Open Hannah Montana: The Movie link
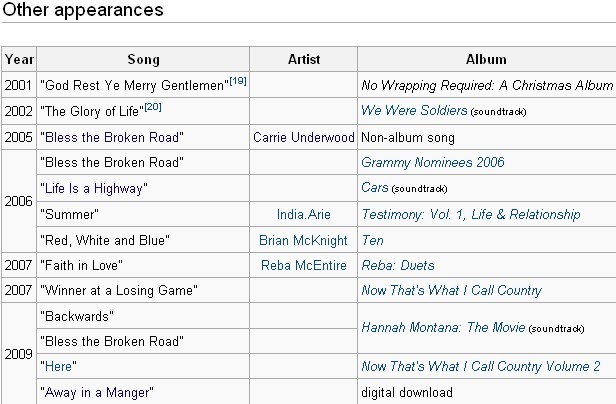Viewport: 616px width, 404px height. [x=443, y=327]
